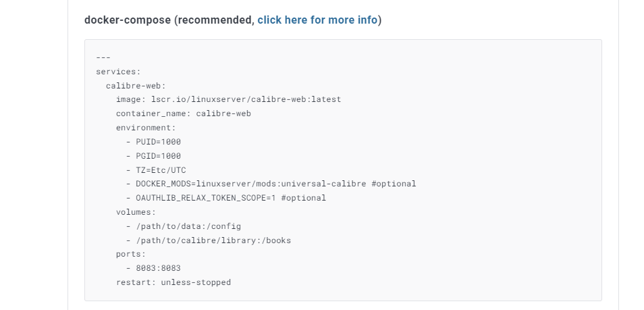Click the "services:" line in code block
Viewport: 644px width, 310px height.
(x=118, y=72)
